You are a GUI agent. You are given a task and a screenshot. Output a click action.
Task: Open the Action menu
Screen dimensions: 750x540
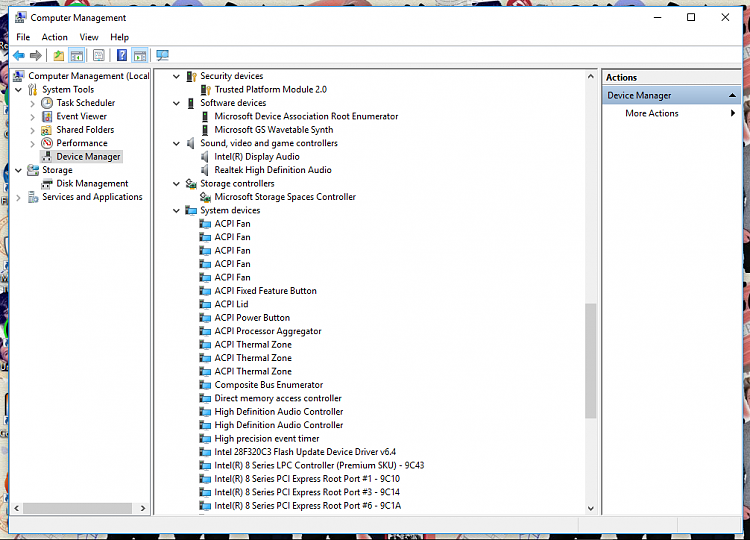(x=55, y=37)
